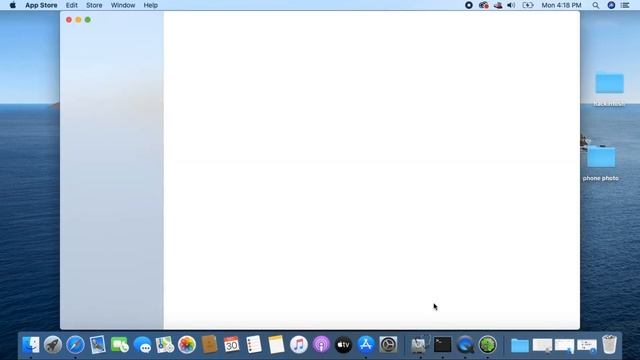Click the red hat menu bar icon
The width and height of the screenshot is (640, 360).
tap(498, 5)
